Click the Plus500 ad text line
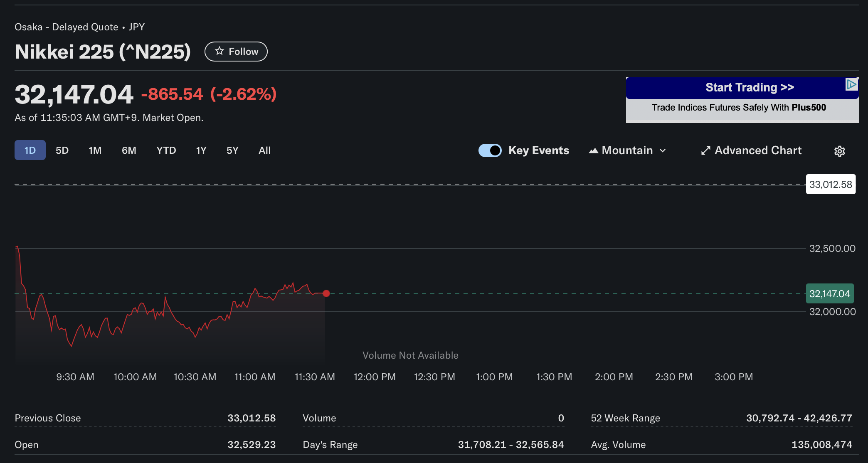Viewport: 868px width, 463px height. (x=739, y=107)
